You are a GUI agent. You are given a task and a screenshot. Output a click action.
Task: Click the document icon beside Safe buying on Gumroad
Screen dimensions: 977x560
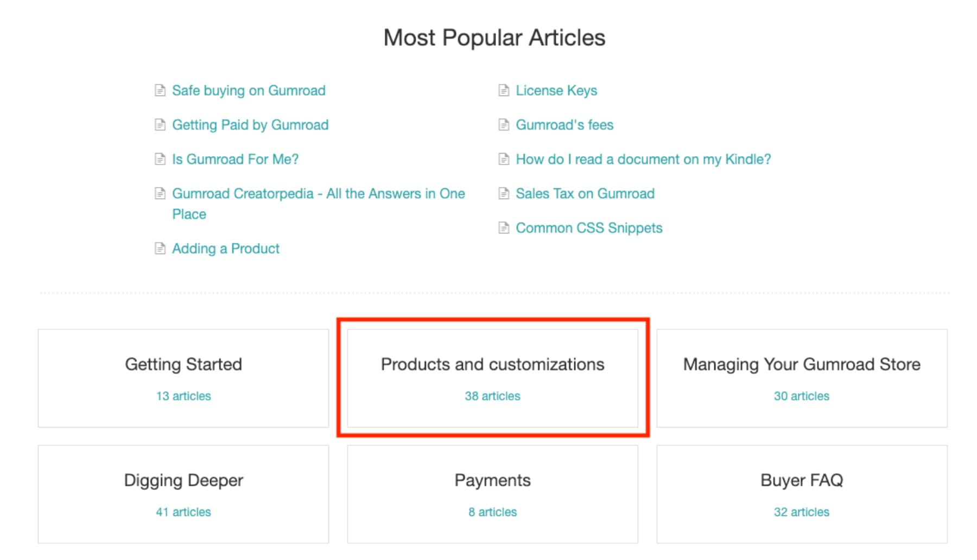[160, 91]
